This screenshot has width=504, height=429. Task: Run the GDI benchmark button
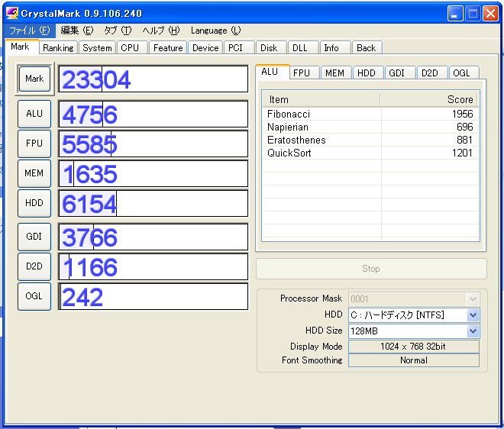34,237
